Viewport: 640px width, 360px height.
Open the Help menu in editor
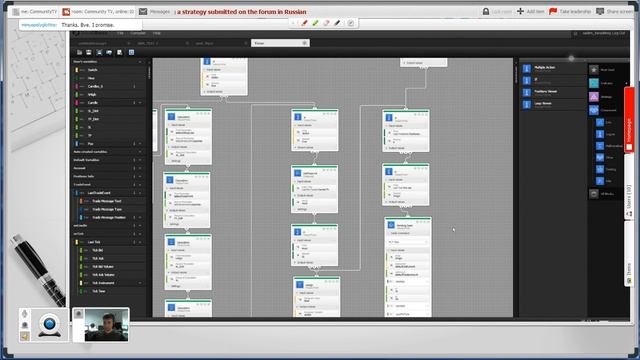[x=157, y=33]
